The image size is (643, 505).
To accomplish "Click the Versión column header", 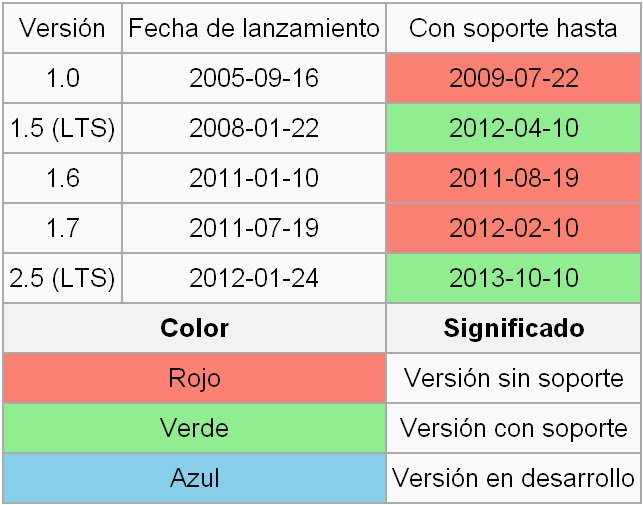I will pos(62,28).
